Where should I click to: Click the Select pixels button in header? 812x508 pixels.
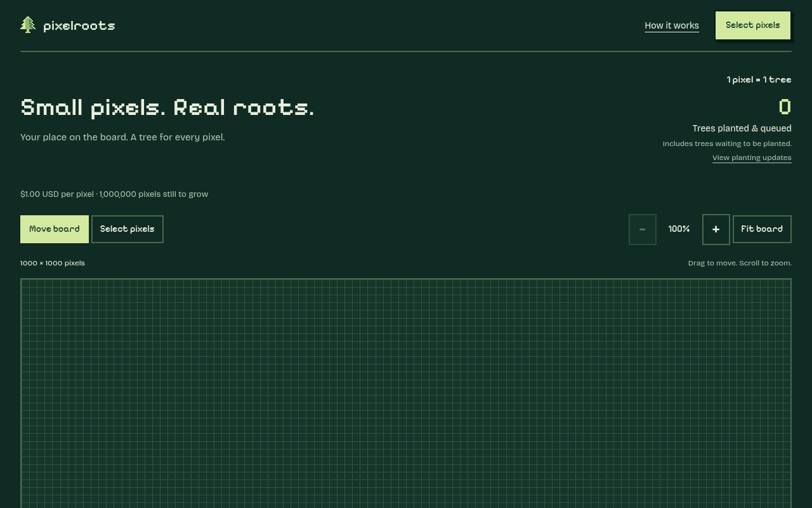click(753, 25)
